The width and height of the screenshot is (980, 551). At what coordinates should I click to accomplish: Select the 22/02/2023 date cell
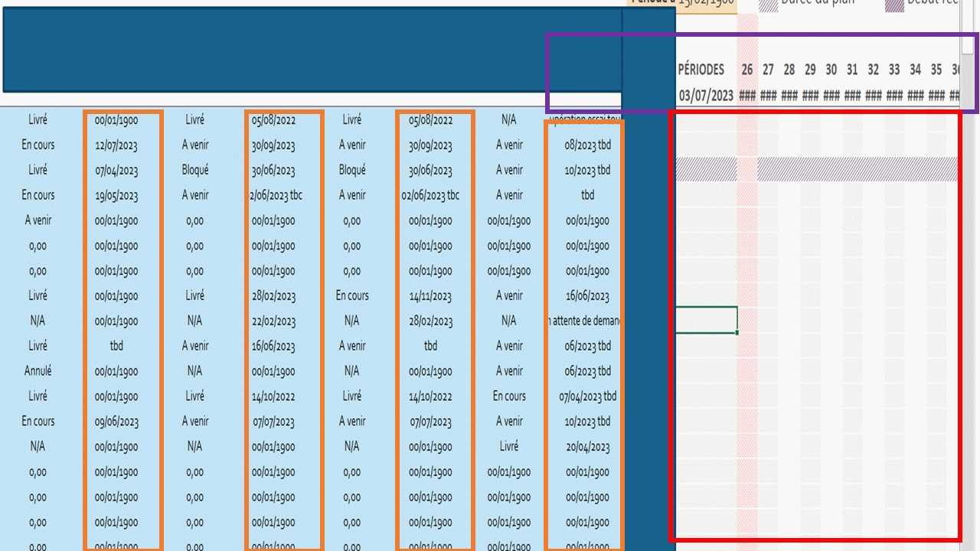tap(273, 321)
